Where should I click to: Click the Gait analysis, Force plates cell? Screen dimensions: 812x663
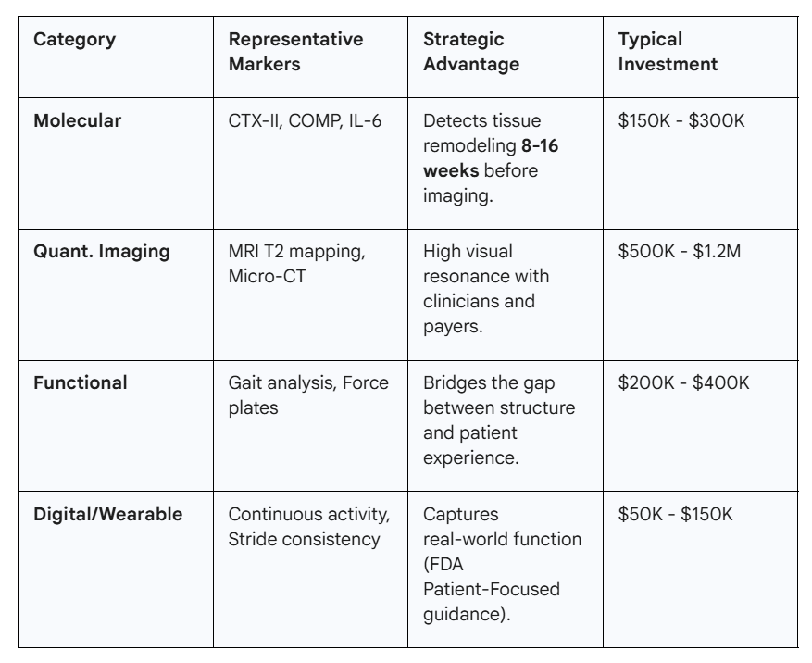[x=310, y=394]
